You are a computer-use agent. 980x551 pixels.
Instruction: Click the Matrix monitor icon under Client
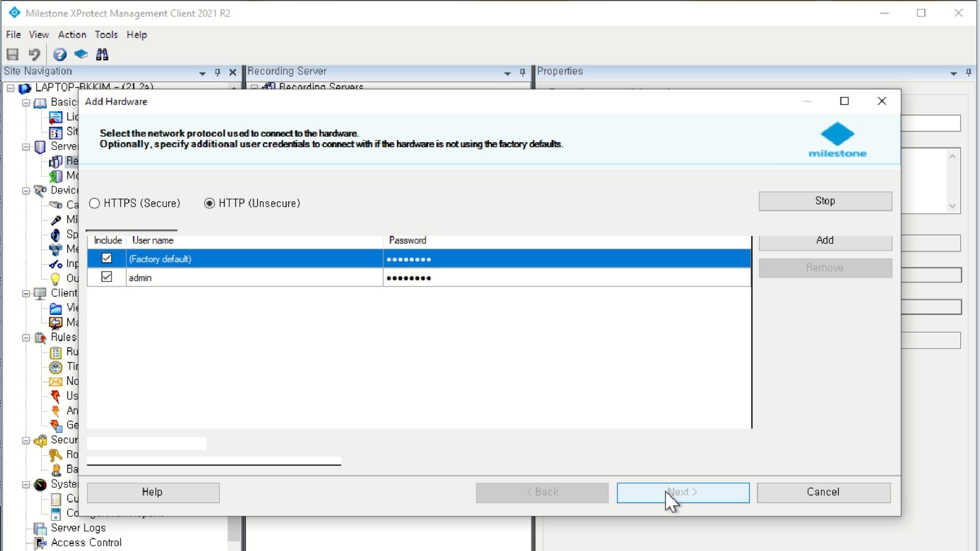[x=56, y=323]
